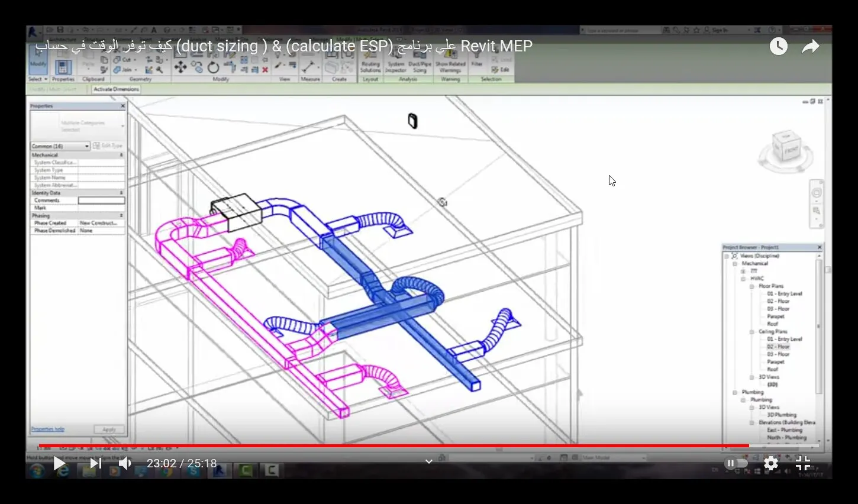Open the {3D} view in browser
Image resolution: width=858 pixels, height=504 pixels.
pyautogui.click(x=772, y=385)
